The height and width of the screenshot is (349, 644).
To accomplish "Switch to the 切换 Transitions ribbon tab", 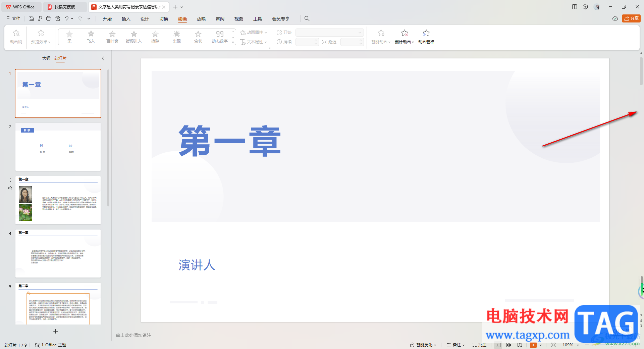I will coord(164,19).
